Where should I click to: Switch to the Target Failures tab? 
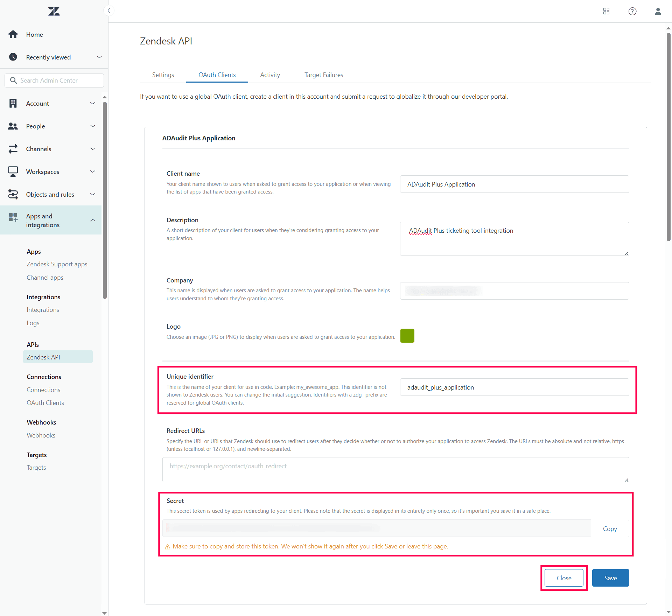pos(323,75)
